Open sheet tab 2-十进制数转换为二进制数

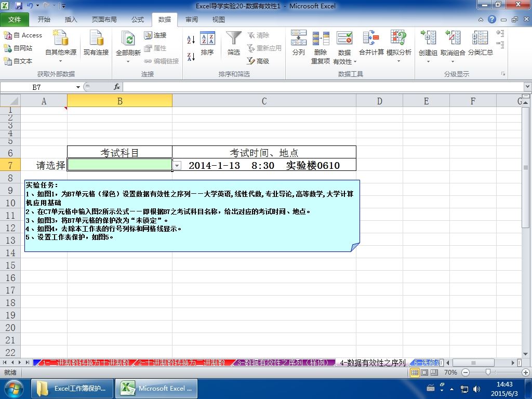pos(181,363)
